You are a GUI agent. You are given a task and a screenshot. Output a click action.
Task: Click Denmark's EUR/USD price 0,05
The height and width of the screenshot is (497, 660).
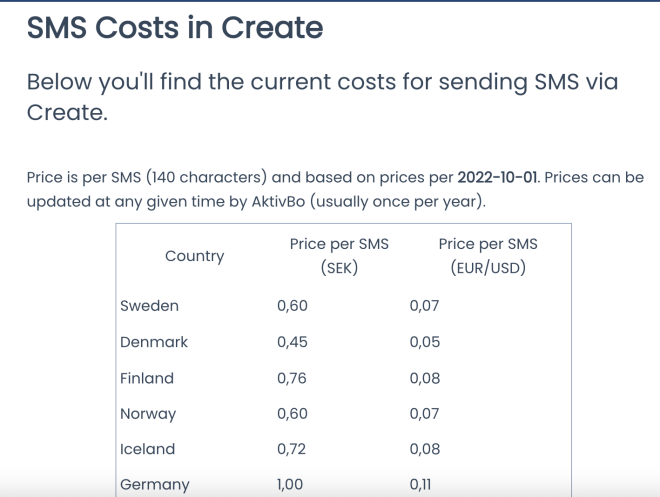[x=425, y=342]
